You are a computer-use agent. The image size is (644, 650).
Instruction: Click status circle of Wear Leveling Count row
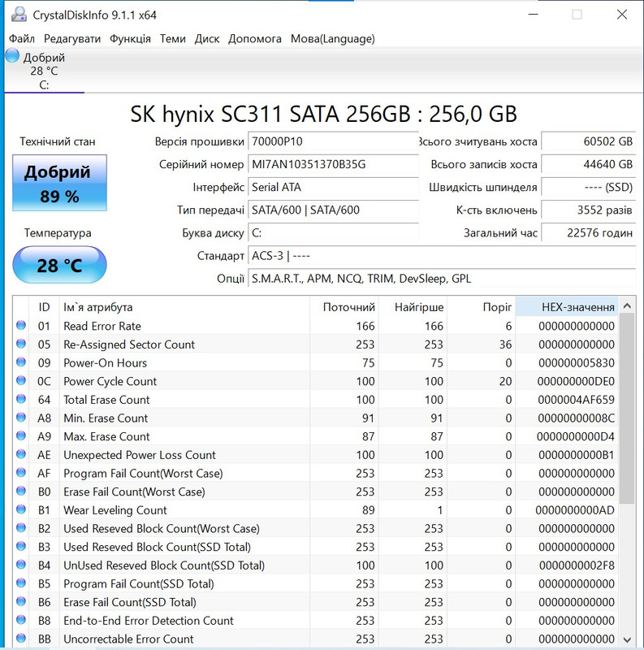coord(21,509)
